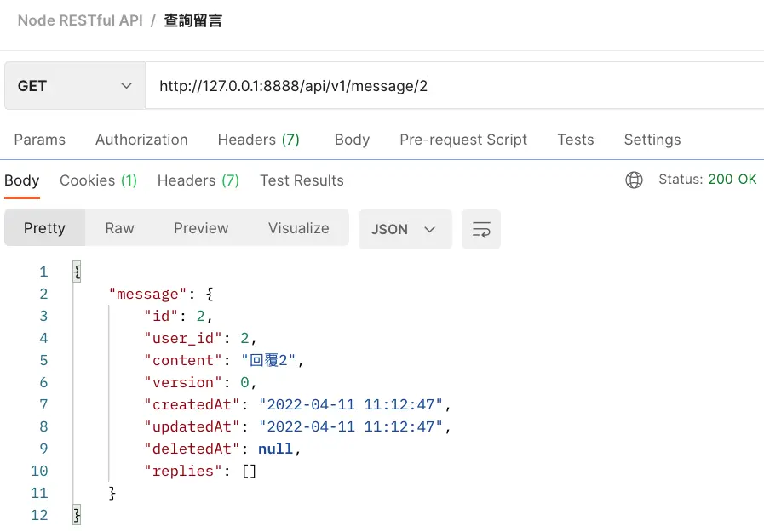This screenshot has height=532, width=764.
Task: Click the request URL input field
Action: pos(451,86)
